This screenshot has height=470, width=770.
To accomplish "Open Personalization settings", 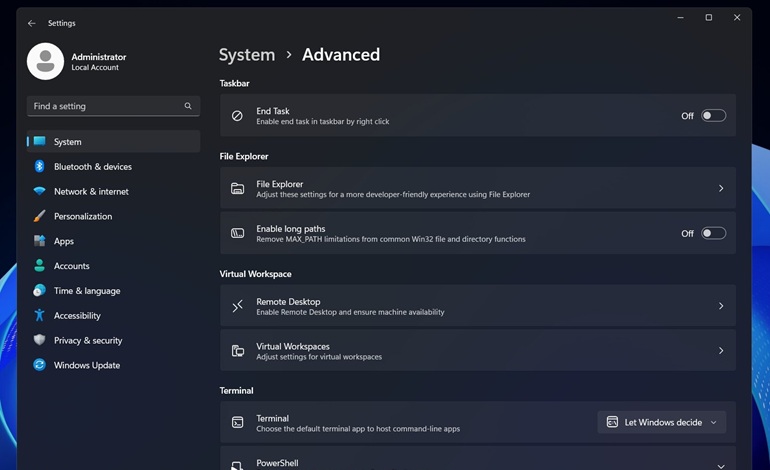I will coord(113,216).
